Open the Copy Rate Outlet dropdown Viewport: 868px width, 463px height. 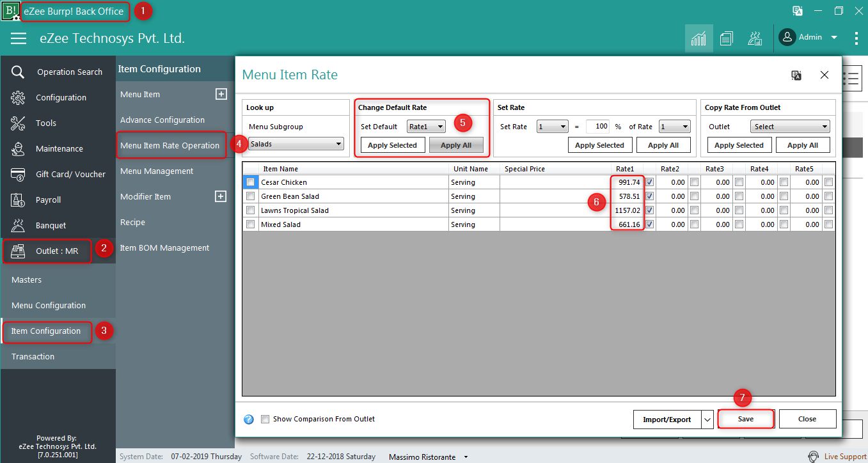tap(791, 127)
